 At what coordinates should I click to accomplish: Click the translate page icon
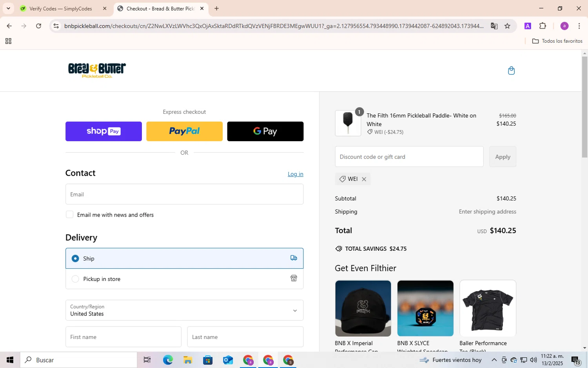(494, 26)
